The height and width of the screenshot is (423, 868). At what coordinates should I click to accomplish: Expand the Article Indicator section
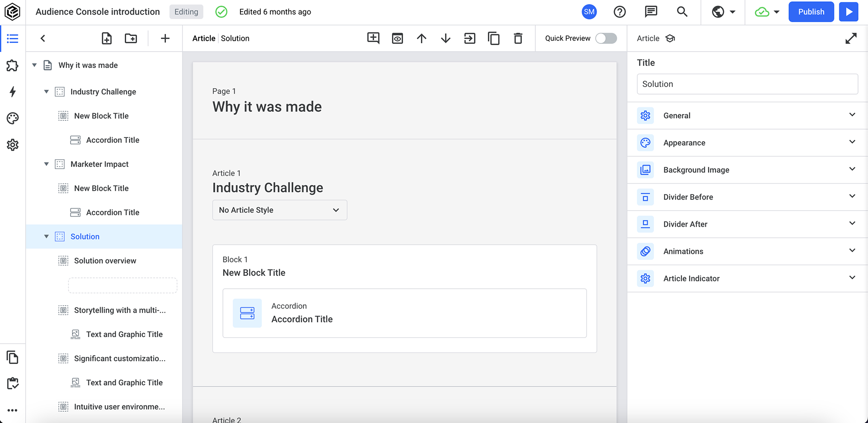747,279
